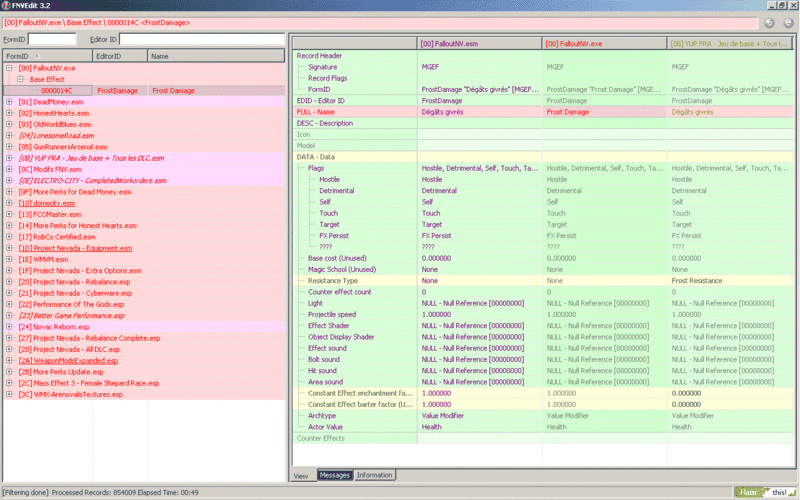Click the Resistance Type row label

point(333,281)
